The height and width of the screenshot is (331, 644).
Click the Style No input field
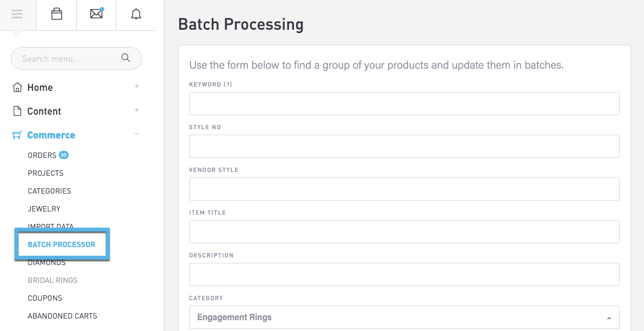tap(404, 146)
